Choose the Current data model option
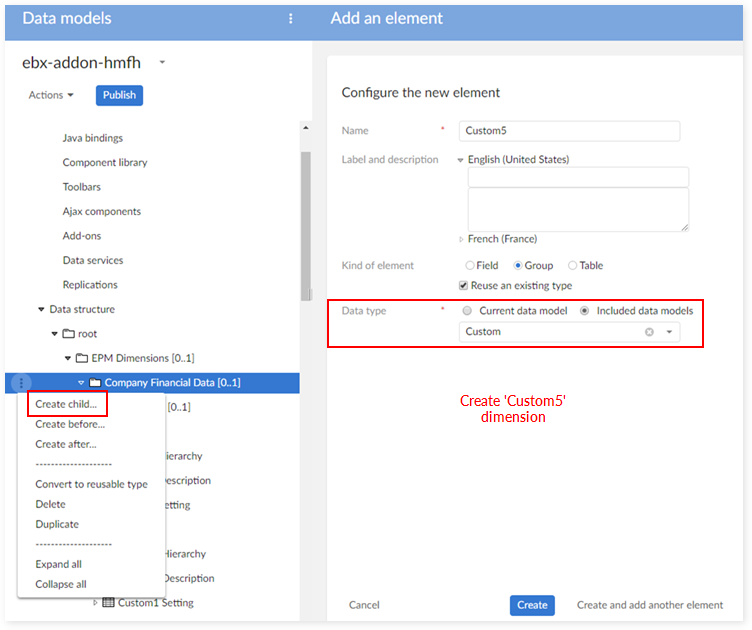The height and width of the screenshot is (630, 752). 468,311
